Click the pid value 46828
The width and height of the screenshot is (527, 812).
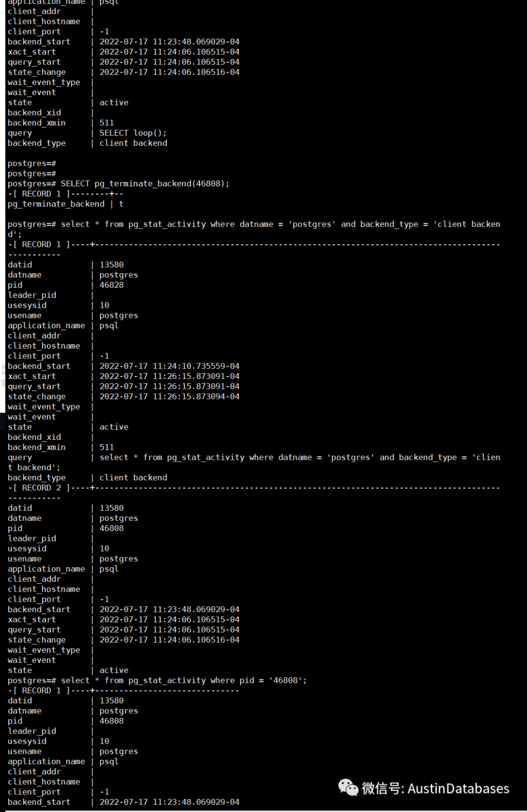[x=112, y=285]
